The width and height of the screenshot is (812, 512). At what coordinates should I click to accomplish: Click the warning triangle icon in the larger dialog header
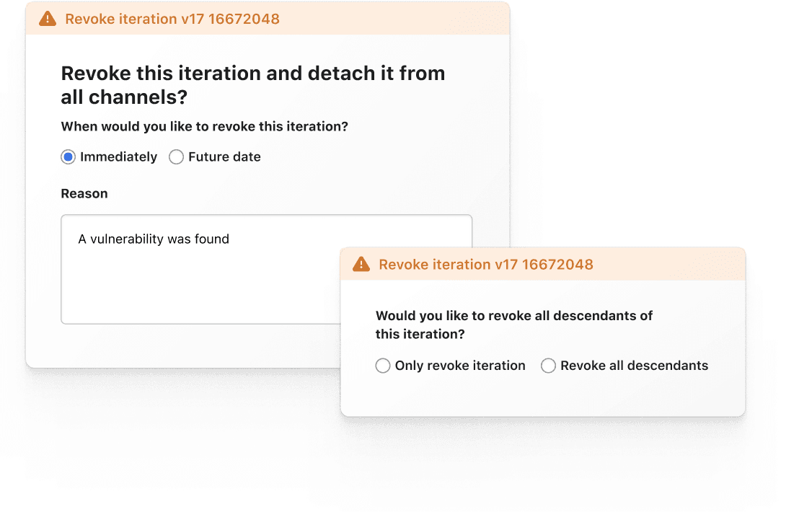[x=48, y=19]
